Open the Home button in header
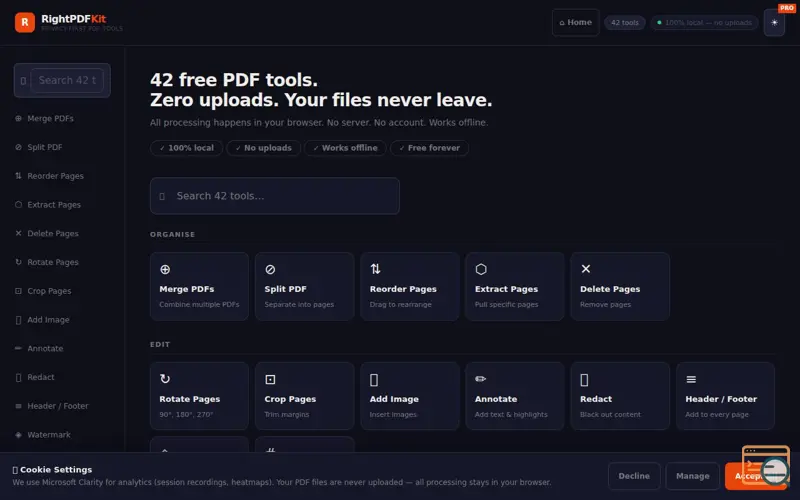 click(x=576, y=22)
